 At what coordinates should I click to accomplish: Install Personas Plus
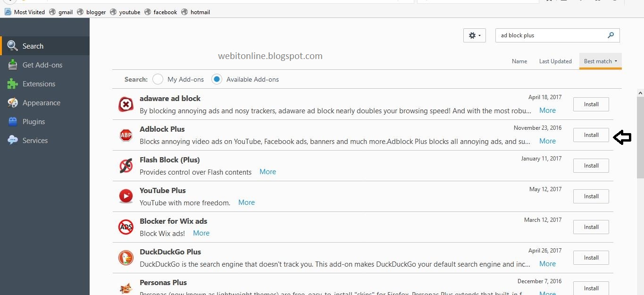tap(591, 288)
